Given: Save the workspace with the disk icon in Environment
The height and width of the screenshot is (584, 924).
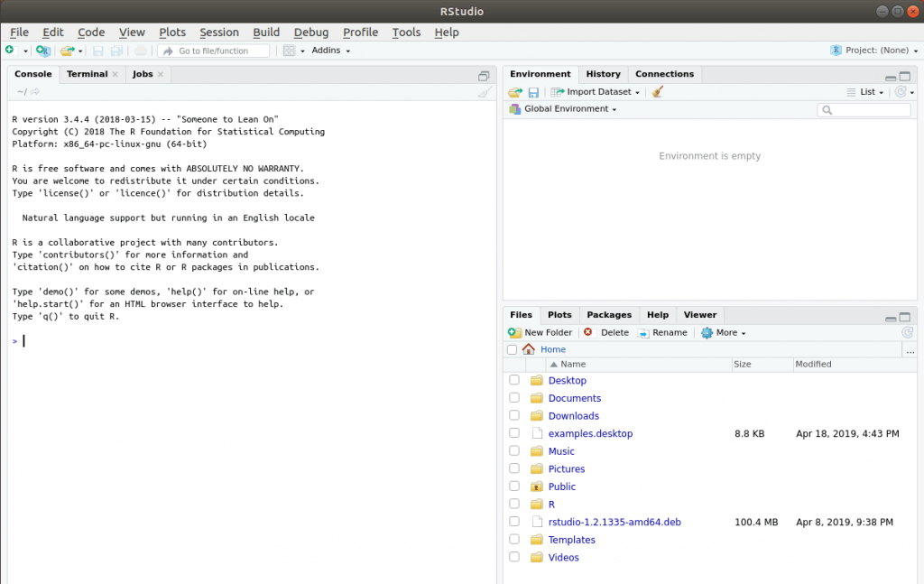Looking at the screenshot, I should (x=532, y=91).
